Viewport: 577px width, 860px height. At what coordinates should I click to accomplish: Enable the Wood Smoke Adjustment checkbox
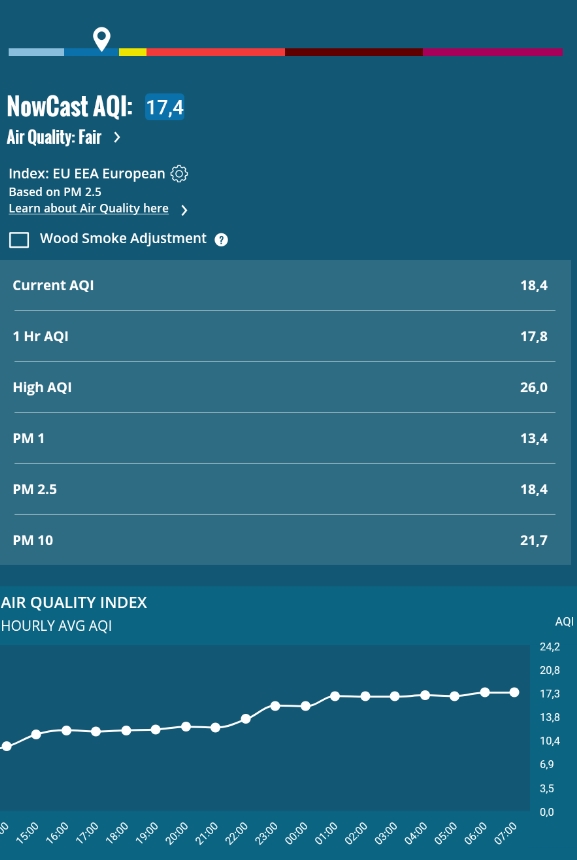pyautogui.click(x=19, y=240)
